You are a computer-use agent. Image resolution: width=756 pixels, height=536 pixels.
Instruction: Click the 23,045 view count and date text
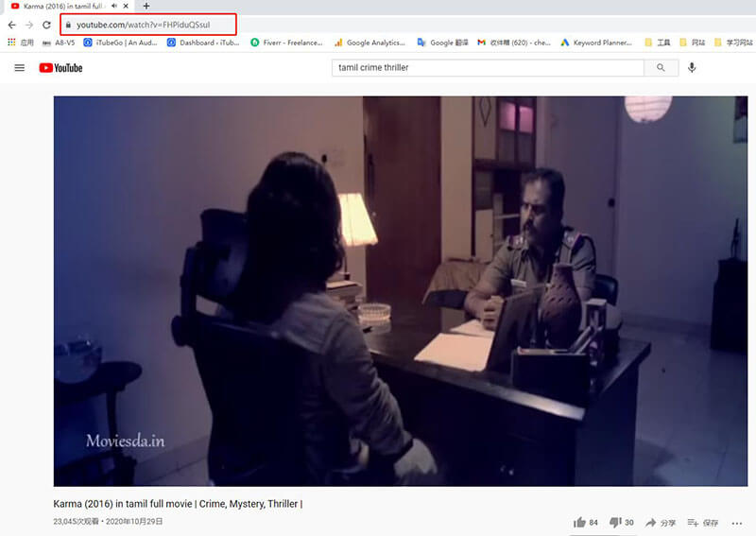tap(108, 522)
